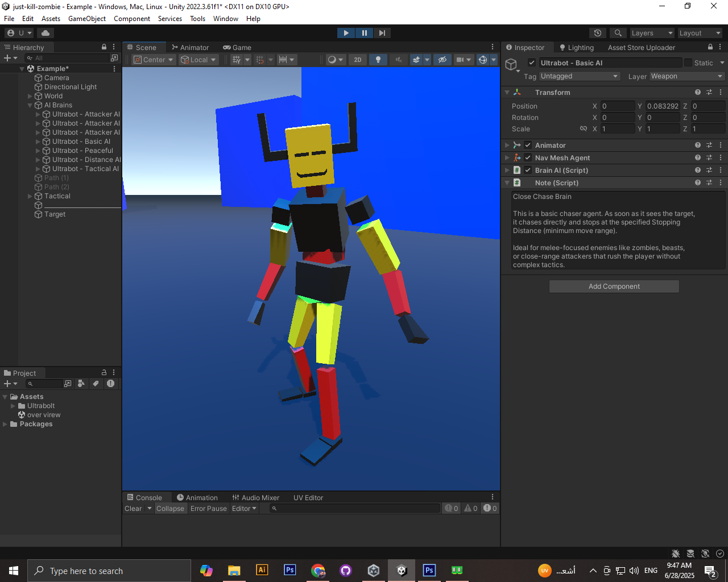Toggle the Ultrabot - Basic AI active checkbox

(532, 63)
